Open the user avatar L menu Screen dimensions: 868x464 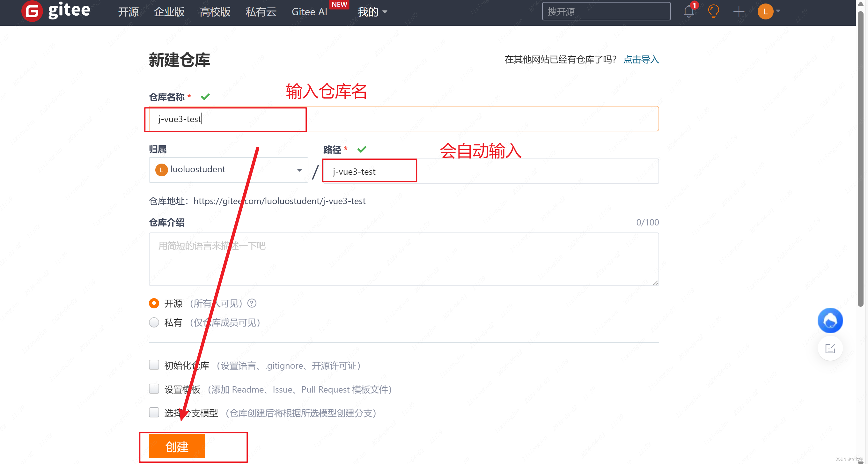[x=765, y=11]
